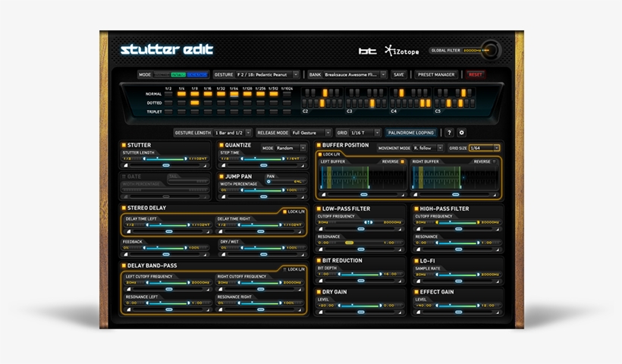Click left curve icon under Bit Depth
622x364 pixels.
point(321,281)
